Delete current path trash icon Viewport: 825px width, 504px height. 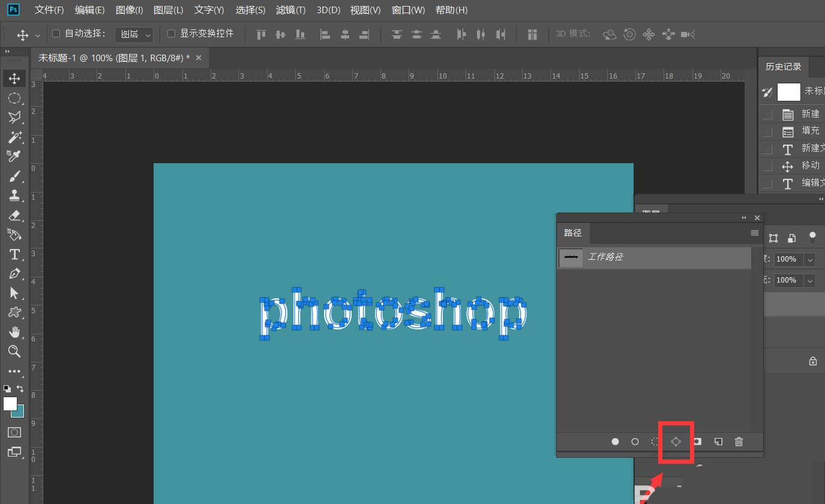pyautogui.click(x=739, y=442)
